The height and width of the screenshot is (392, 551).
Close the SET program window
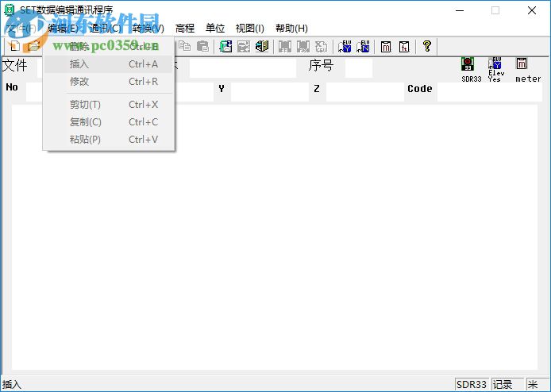(x=532, y=10)
